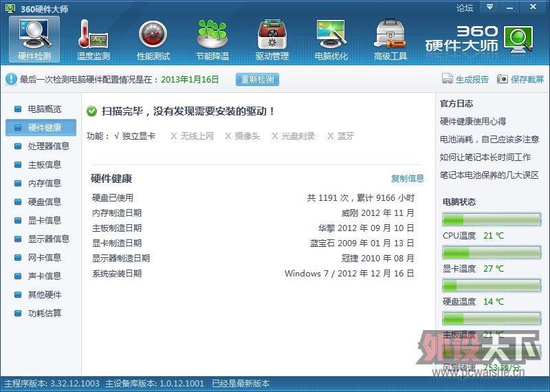Click the blue info exclamation icon

(x=11, y=79)
